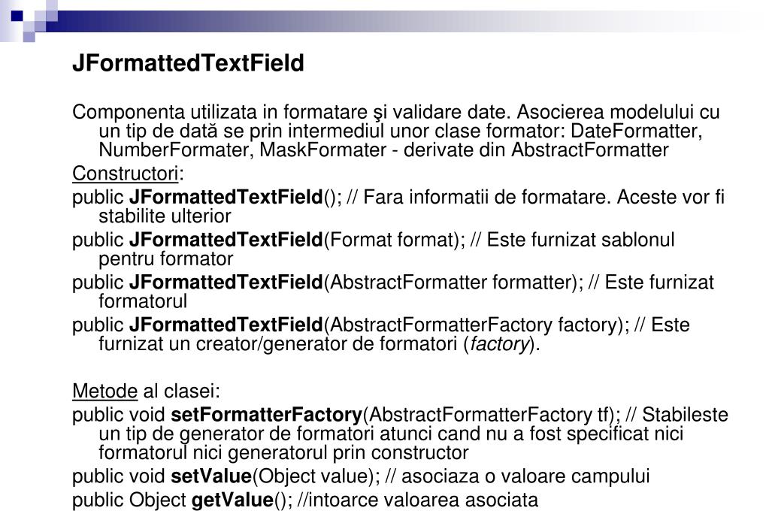This screenshot has width=769, height=532.
Task: Click the JFormattedTextField slide title
Action: pos(189,63)
